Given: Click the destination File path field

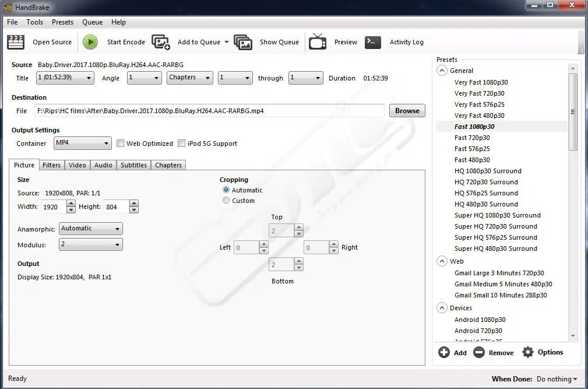Looking at the screenshot, I should [x=209, y=111].
